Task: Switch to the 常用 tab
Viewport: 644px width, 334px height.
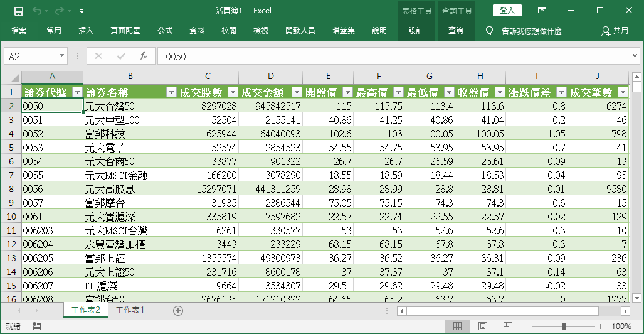Action: tap(54, 31)
